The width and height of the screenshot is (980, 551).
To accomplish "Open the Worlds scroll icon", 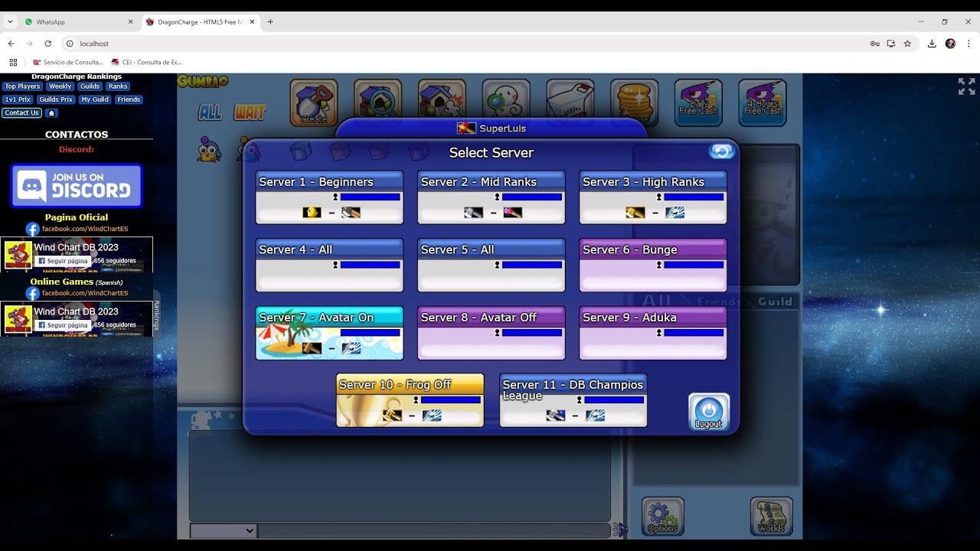I will click(771, 517).
